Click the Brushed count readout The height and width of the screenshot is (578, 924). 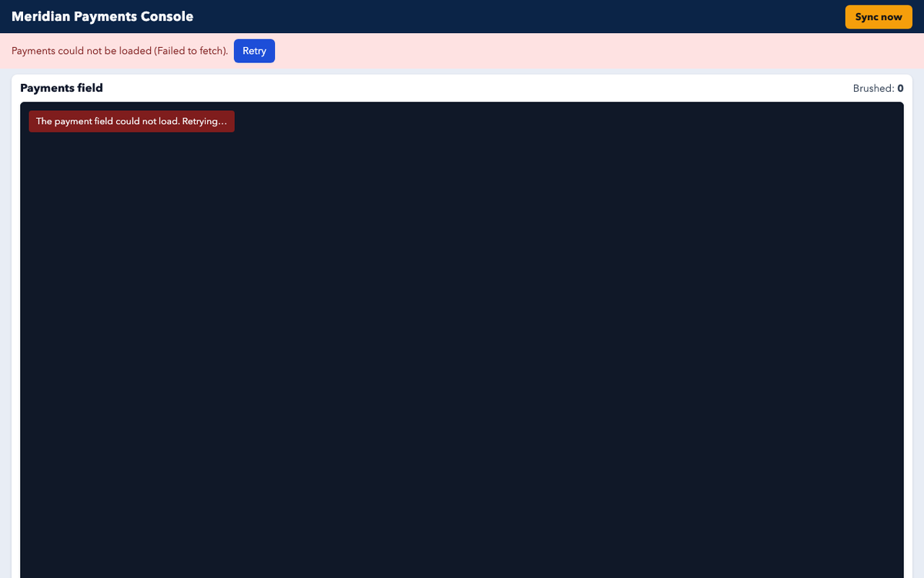click(x=878, y=89)
